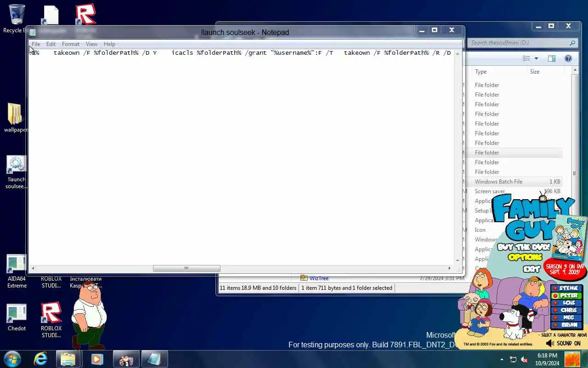Click BUY THE DVD! in the Family Guy panel
The height and width of the screenshot is (368, 588).
point(523,247)
